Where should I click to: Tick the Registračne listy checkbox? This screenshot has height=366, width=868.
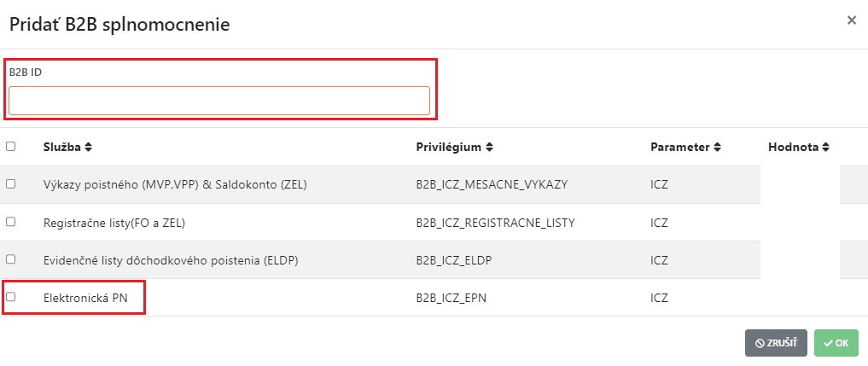click(x=11, y=222)
